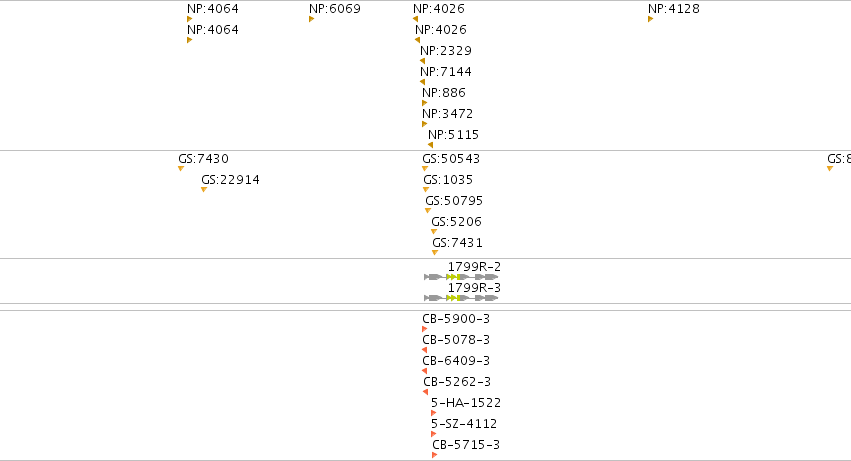Click the arrow marker for NP:3472

click(424, 124)
